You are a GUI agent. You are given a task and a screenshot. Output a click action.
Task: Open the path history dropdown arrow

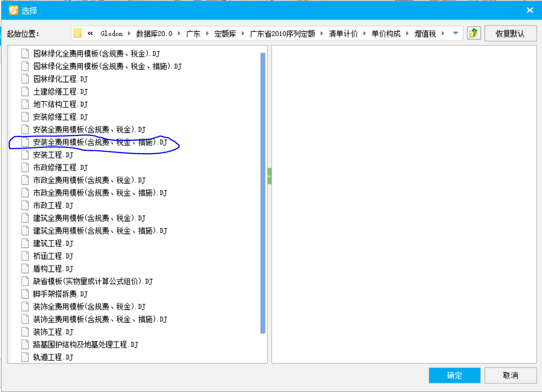456,34
